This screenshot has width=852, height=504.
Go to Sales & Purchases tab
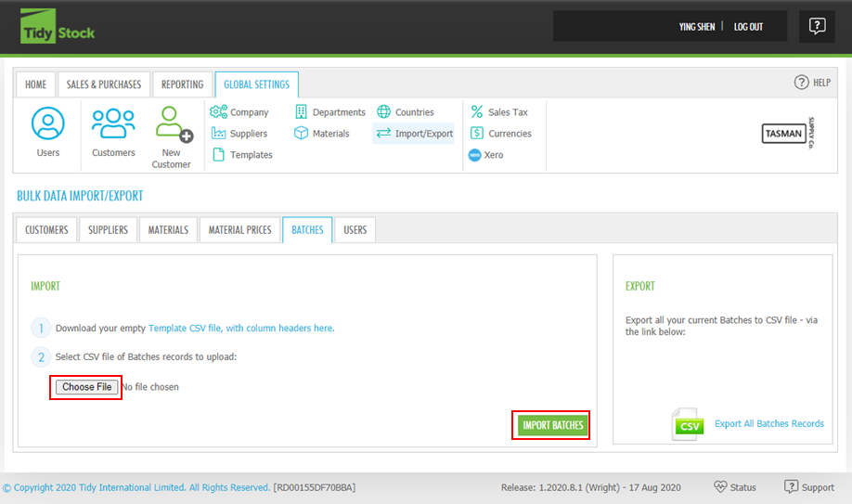(104, 84)
